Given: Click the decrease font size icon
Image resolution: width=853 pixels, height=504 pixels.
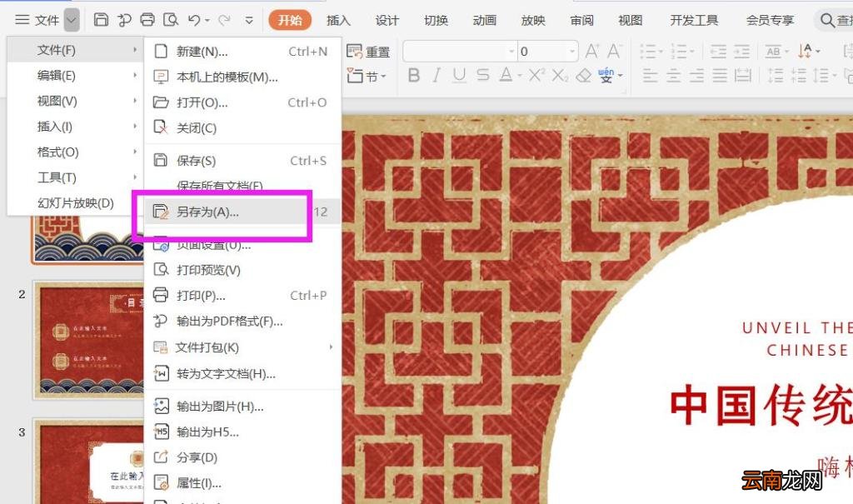Looking at the screenshot, I should pyautogui.click(x=614, y=51).
